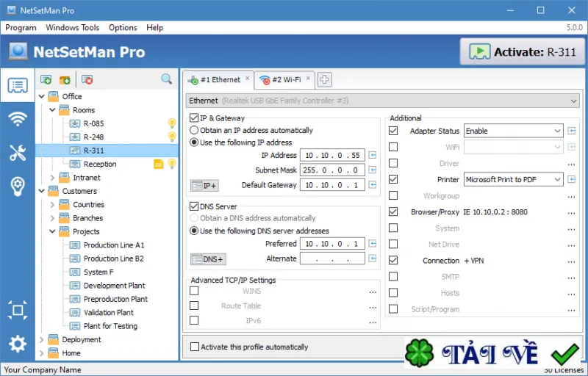
Task: Select Production Line A1 profile
Action: click(114, 245)
